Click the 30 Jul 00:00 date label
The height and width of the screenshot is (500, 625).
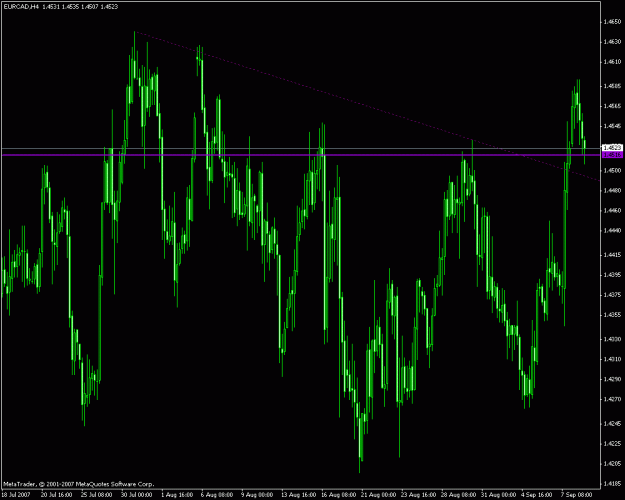point(137,495)
